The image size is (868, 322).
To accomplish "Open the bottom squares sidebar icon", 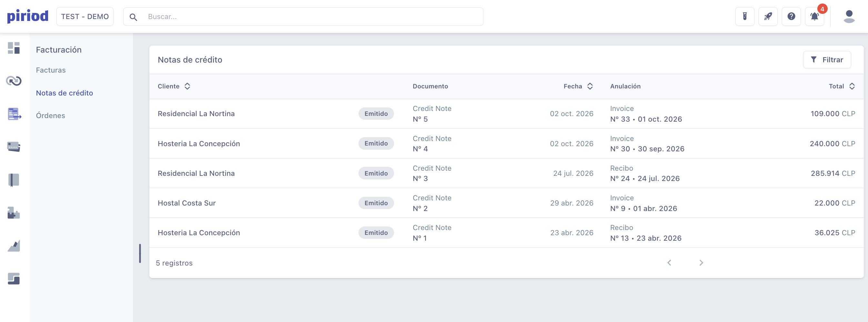I will point(14,278).
